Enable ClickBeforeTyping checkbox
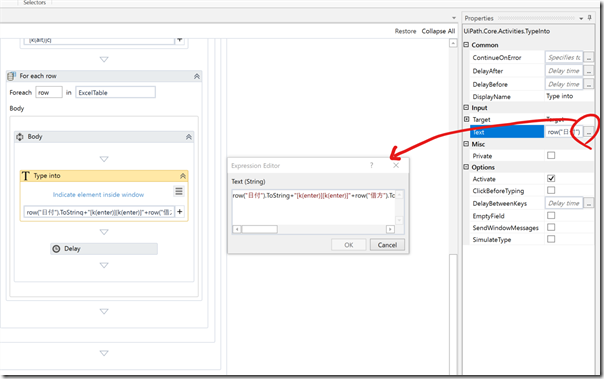604x379 pixels. coord(551,190)
